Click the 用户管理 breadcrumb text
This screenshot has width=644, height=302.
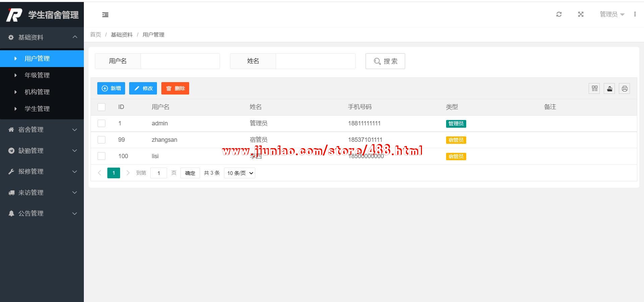coord(153,35)
